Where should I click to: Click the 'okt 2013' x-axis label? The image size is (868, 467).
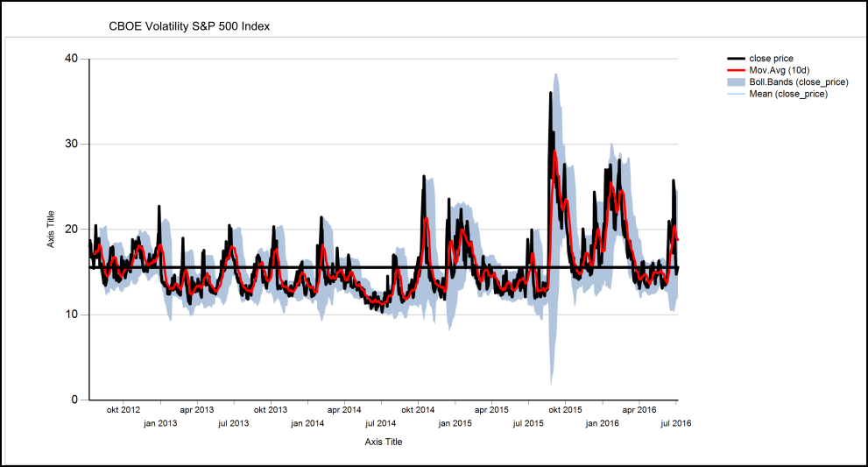pos(271,410)
